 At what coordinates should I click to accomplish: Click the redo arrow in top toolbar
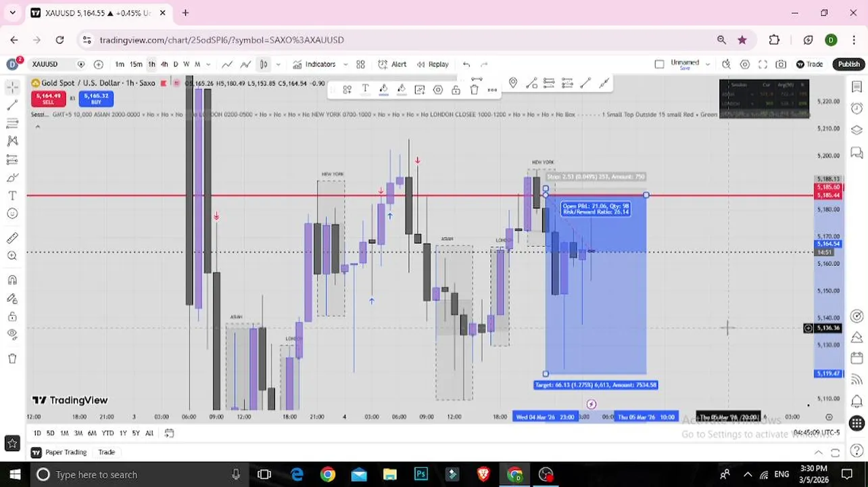[x=484, y=64]
